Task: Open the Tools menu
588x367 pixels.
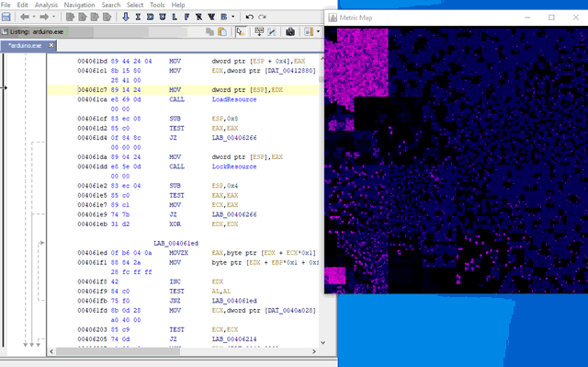Action: 157,5
